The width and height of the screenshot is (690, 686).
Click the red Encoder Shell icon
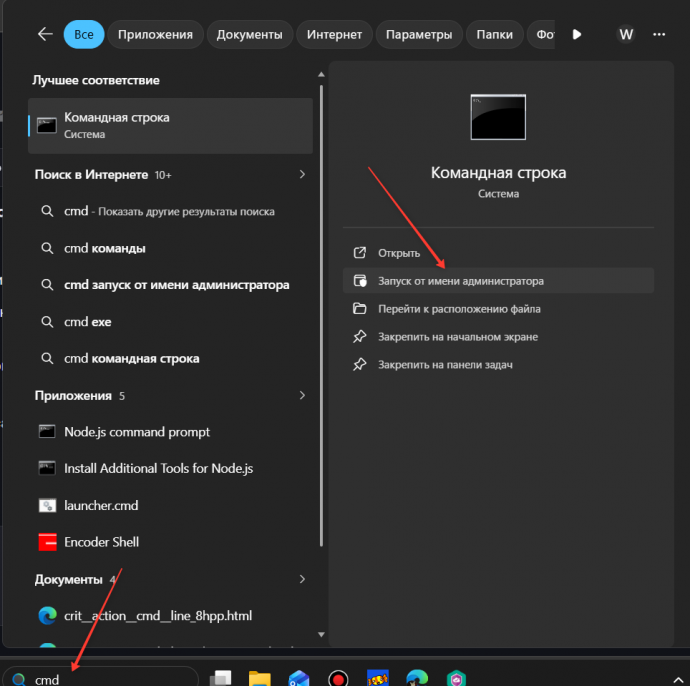pyautogui.click(x=47, y=542)
